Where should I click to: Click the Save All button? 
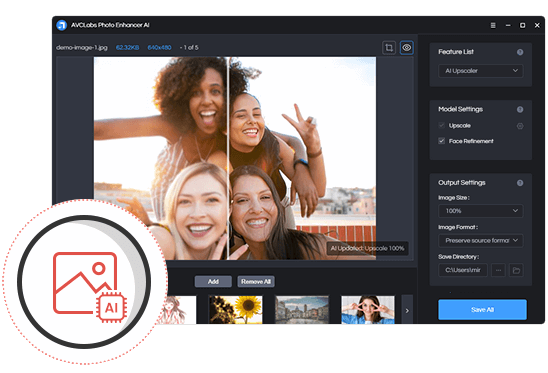(482, 309)
